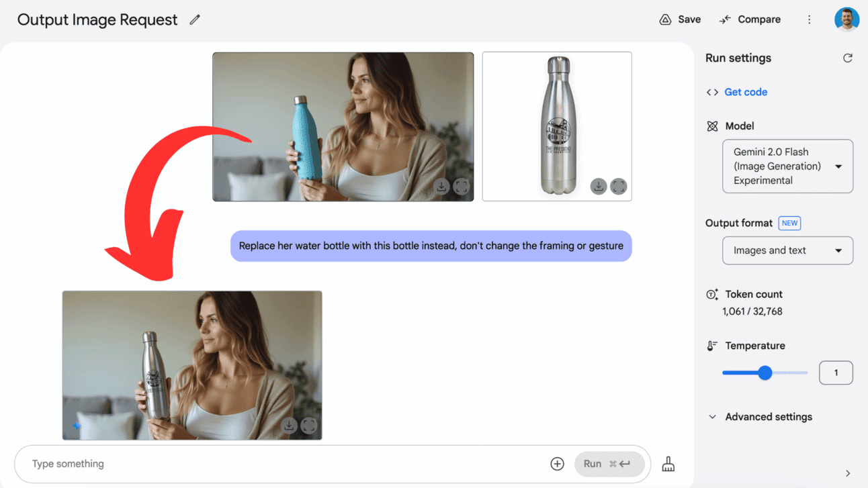Download the generated output image
Screen dimensions: 868x488
[x=289, y=425]
